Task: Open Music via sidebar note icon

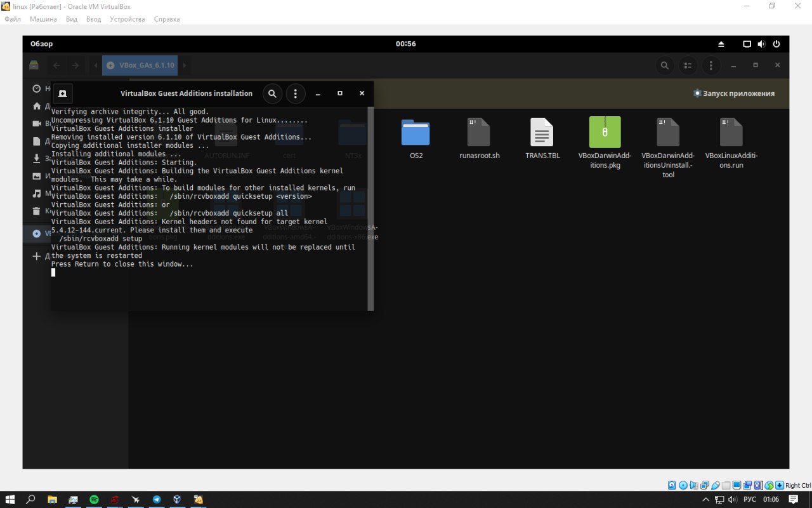Action: [37, 193]
